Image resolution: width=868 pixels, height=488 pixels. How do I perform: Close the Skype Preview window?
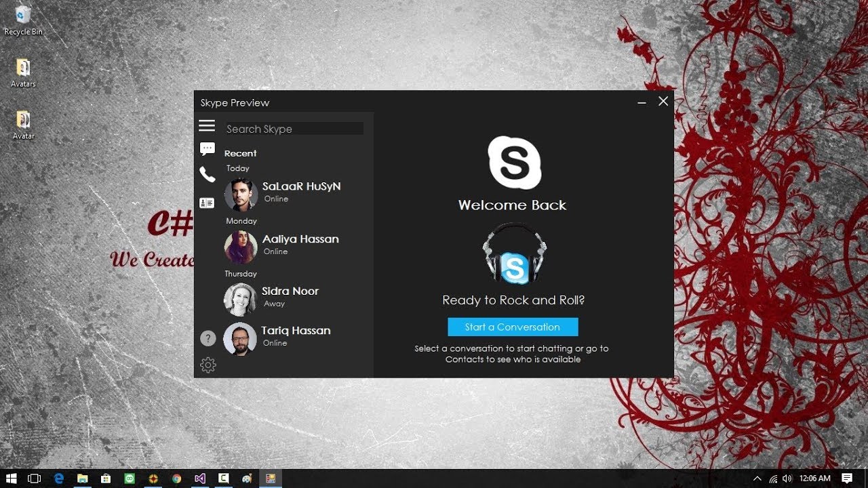coord(663,101)
